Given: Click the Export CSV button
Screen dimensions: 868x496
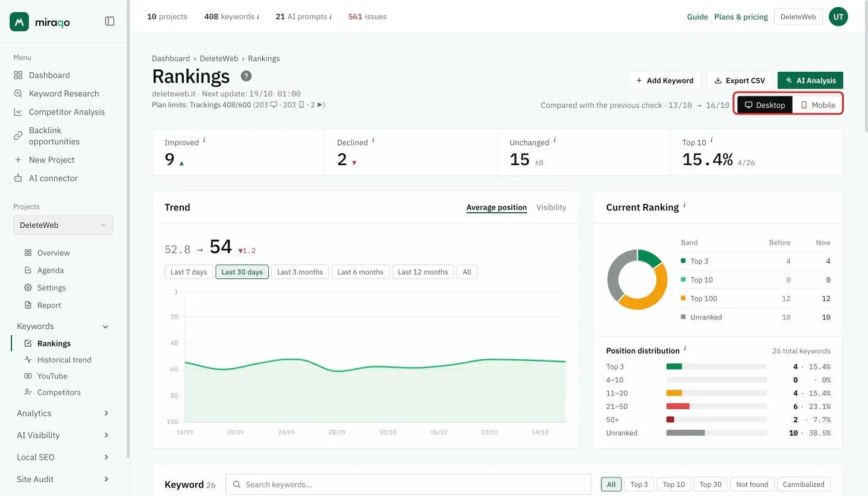Looking at the screenshot, I should (740, 80).
